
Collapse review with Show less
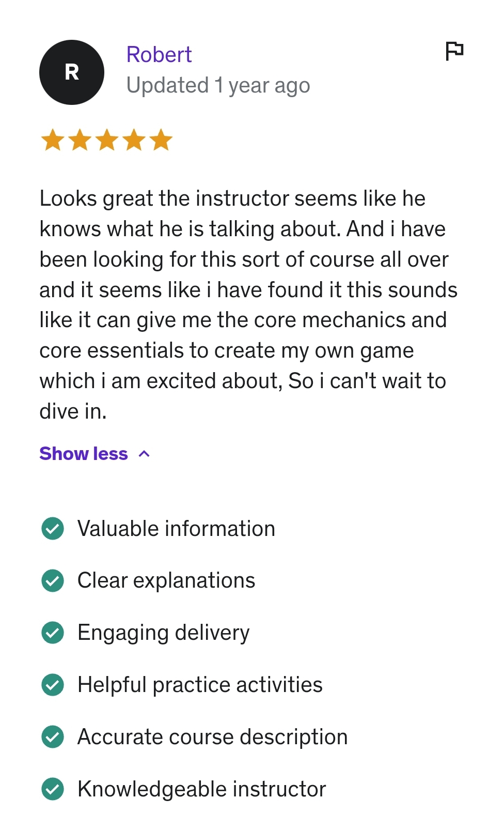84,454
